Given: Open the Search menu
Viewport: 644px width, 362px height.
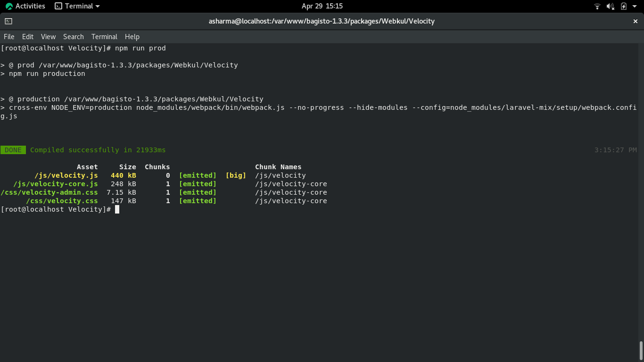Looking at the screenshot, I should [x=73, y=36].
